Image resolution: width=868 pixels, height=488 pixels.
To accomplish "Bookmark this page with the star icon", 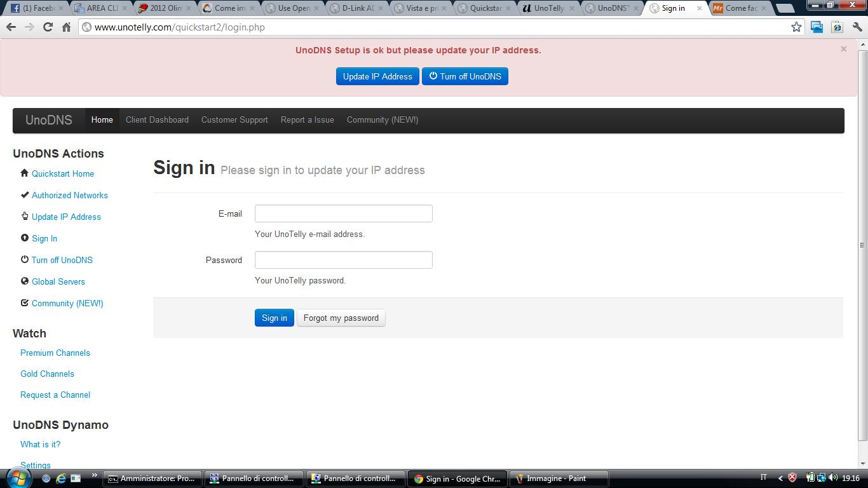I will [x=796, y=27].
